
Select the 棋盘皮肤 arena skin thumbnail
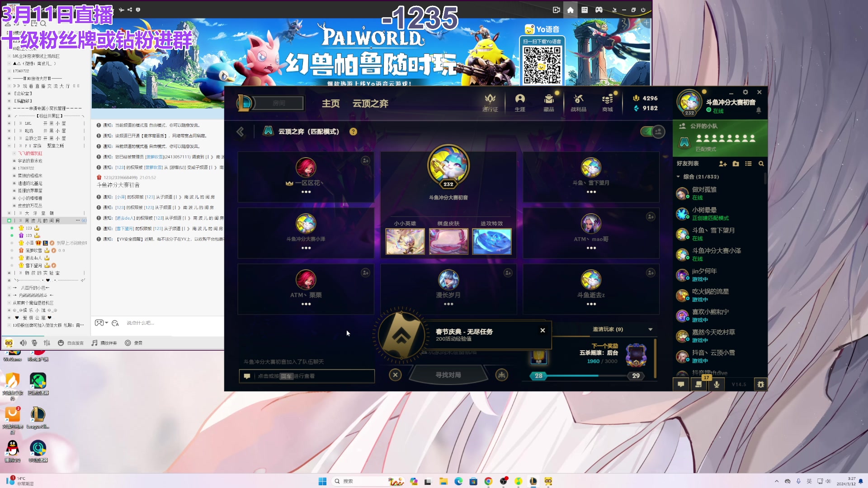point(448,241)
